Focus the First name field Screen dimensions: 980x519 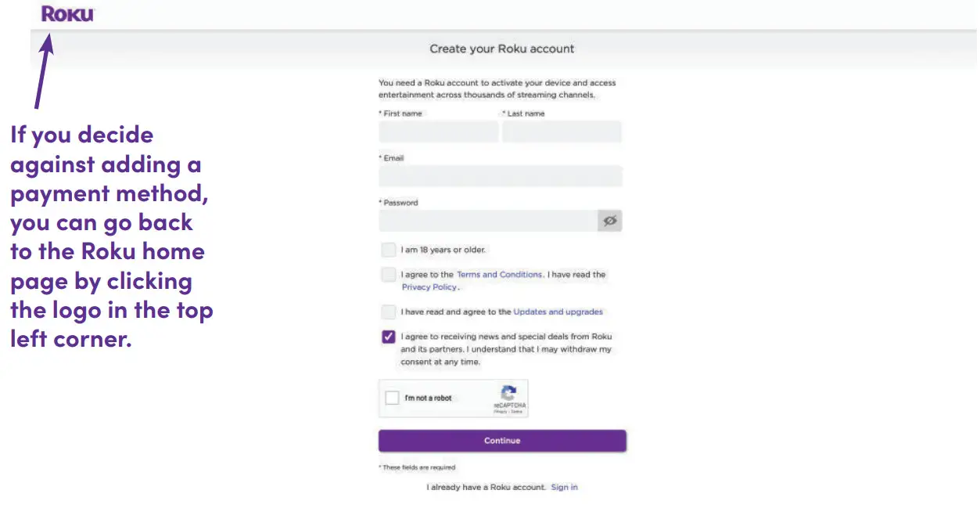(x=438, y=132)
